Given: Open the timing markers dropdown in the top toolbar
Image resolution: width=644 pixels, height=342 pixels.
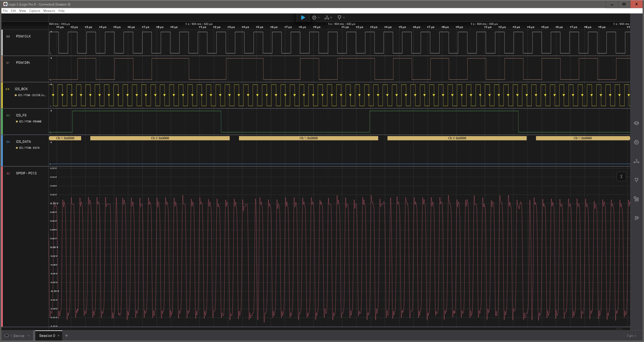Looking at the screenshot, I should pyautogui.click(x=341, y=18).
